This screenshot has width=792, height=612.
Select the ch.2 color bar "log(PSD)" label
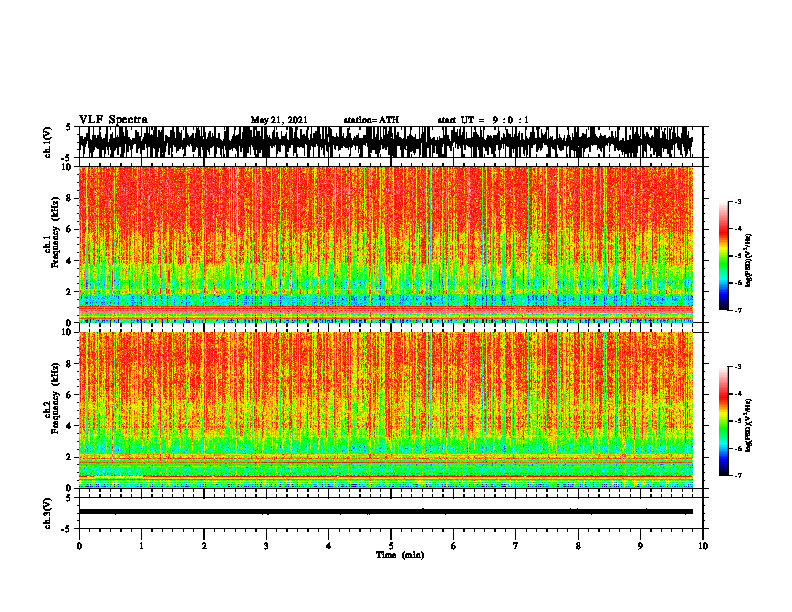749,425
